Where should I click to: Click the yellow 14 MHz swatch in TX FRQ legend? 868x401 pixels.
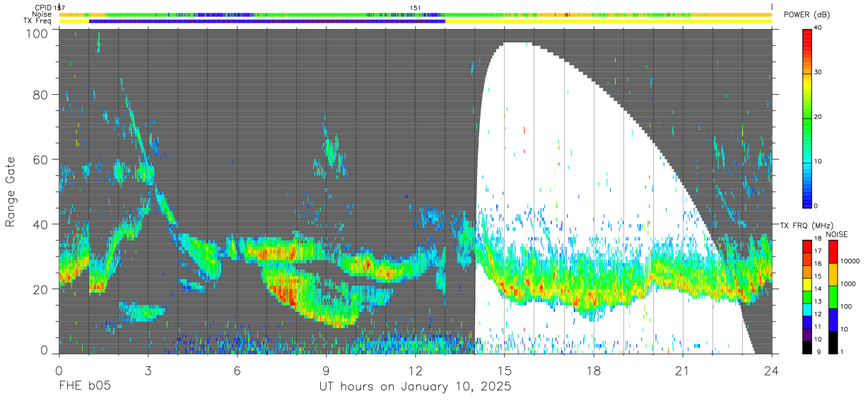[x=808, y=284]
